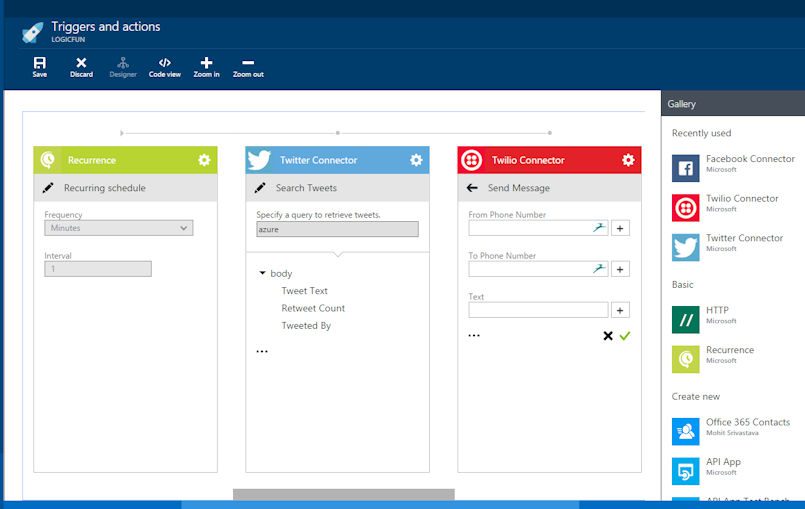Open Recurrence card settings gear
Viewport: 805px width, 509px height.
204,160
